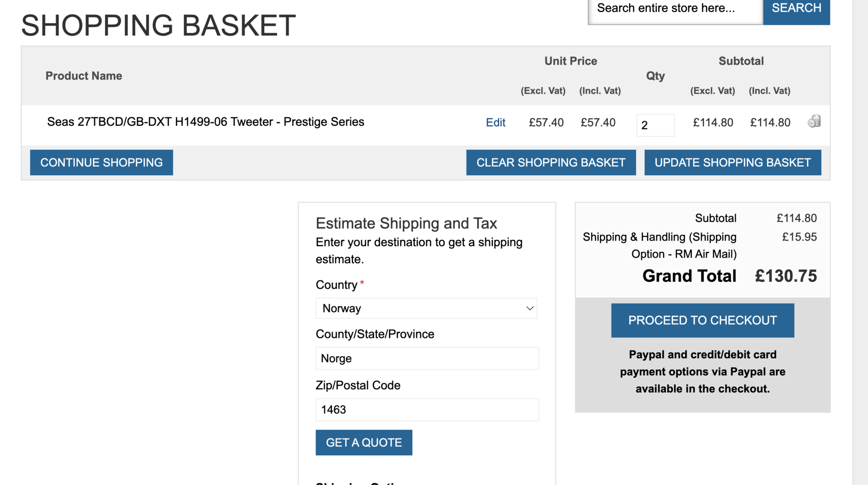Click the search entire store field

pyautogui.click(x=675, y=9)
